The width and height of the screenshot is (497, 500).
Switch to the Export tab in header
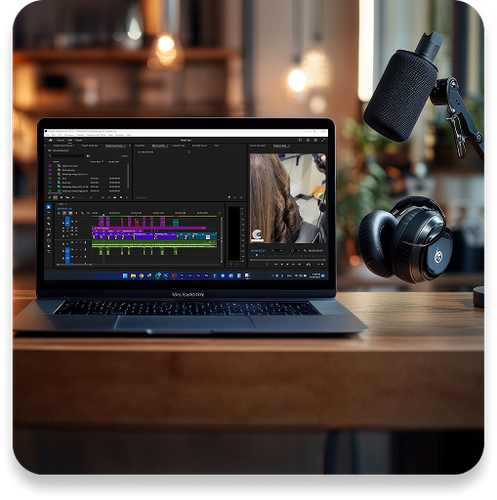79,140
